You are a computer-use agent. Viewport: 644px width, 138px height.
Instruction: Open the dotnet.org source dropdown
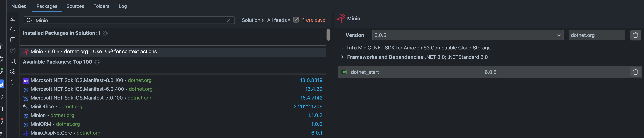click(597, 35)
